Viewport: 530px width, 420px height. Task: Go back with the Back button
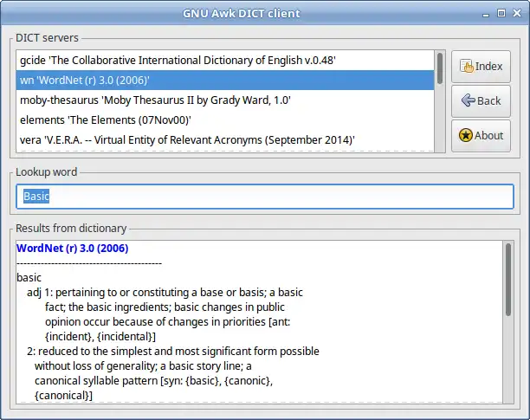[x=481, y=101]
